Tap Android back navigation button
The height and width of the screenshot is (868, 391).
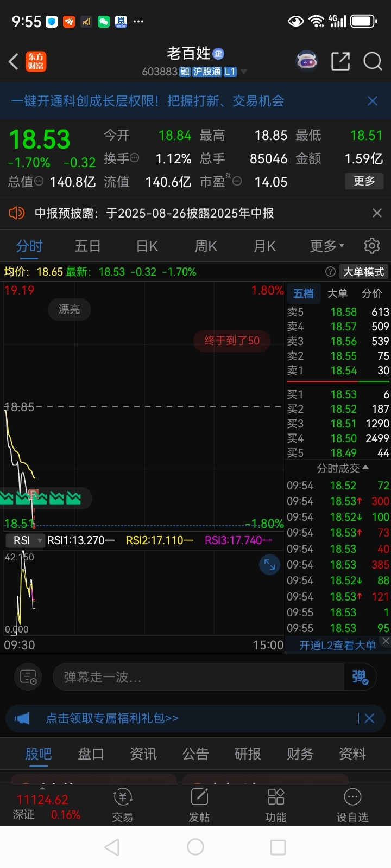[112, 847]
